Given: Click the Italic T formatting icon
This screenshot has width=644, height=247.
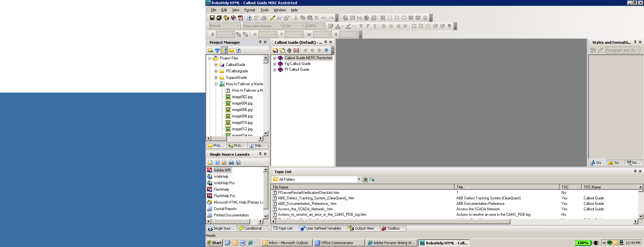Looking at the screenshot, I should (x=368, y=26).
